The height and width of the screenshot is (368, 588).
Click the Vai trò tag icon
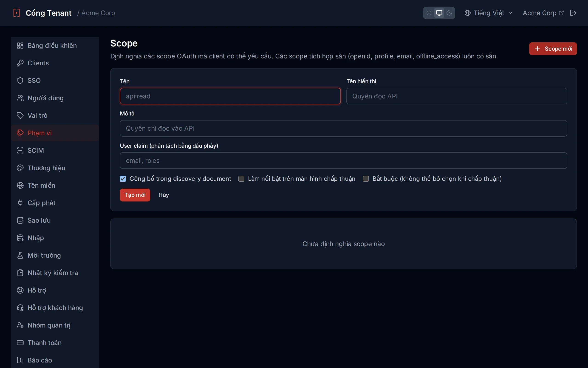[20, 115]
